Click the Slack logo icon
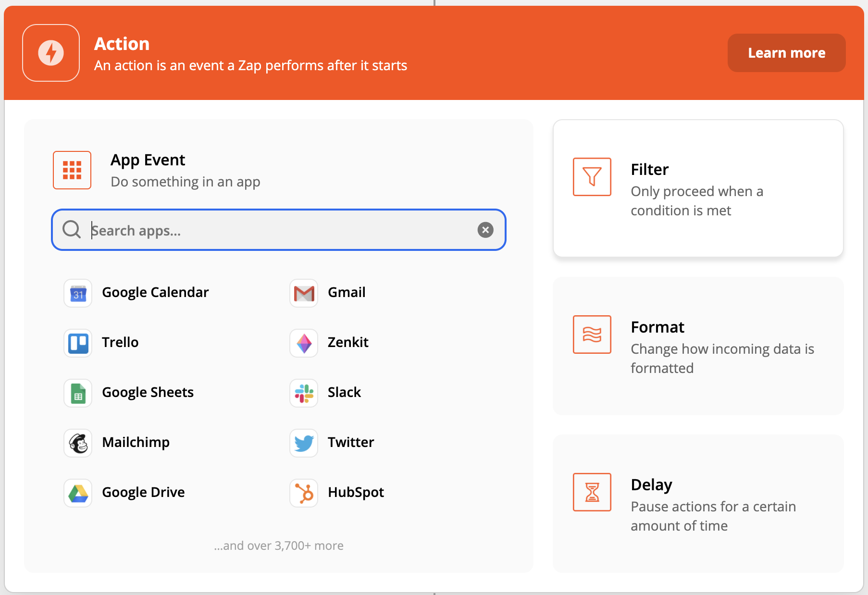Screen dimensions: 868x595 pos(304,393)
